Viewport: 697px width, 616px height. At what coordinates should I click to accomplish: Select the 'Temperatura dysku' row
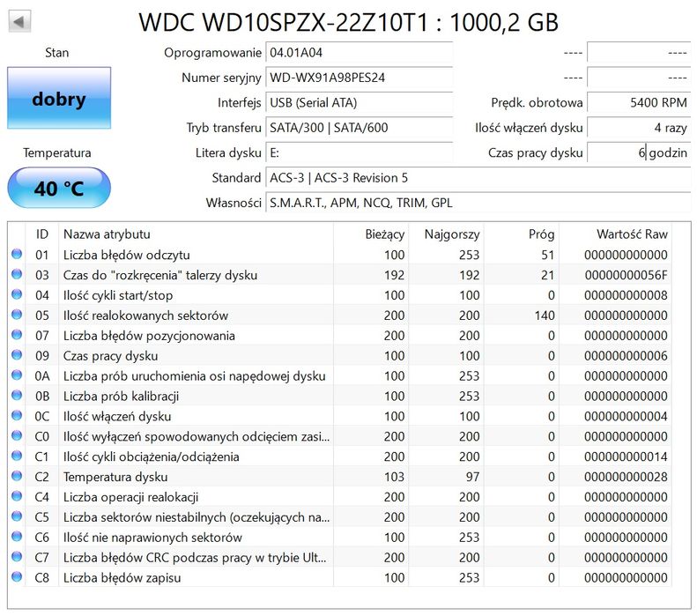coord(340,477)
